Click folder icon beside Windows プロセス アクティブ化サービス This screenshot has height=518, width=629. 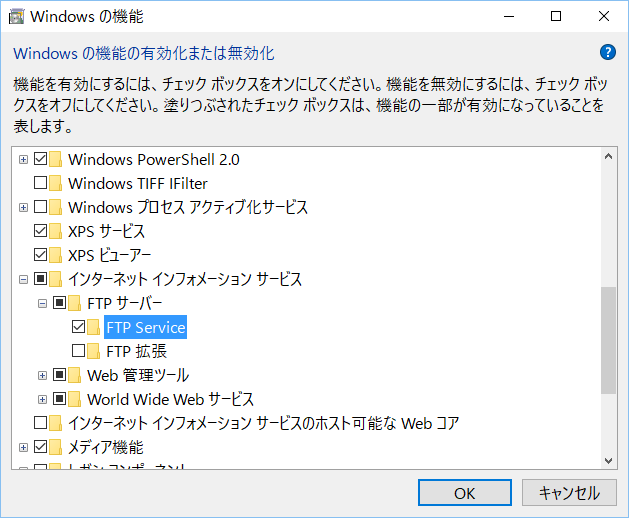(55, 207)
